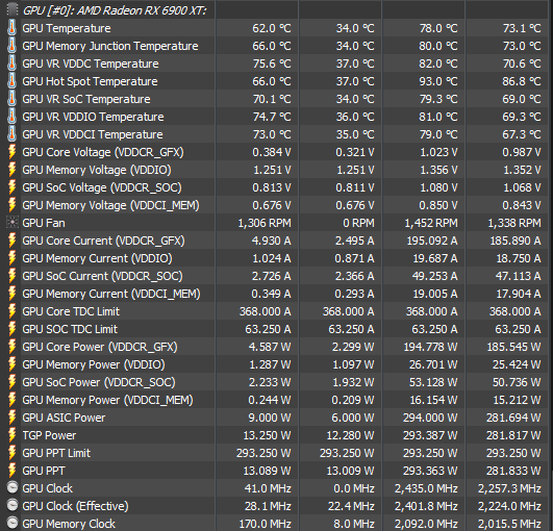Click lightning icon for GPU Core Voltage (VDDCR_GFX)
553x531 pixels.
tap(12, 152)
